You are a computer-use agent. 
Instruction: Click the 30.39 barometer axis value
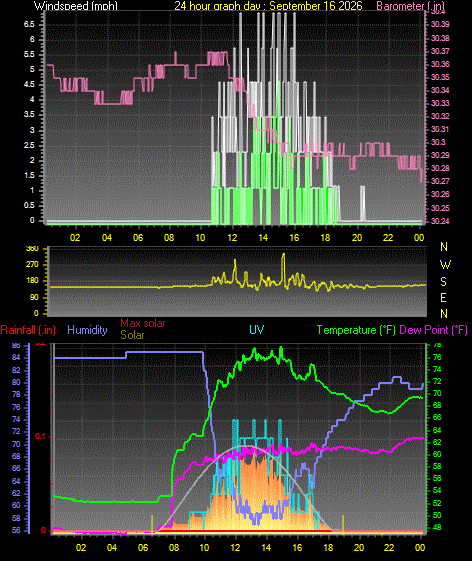pos(440,24)
